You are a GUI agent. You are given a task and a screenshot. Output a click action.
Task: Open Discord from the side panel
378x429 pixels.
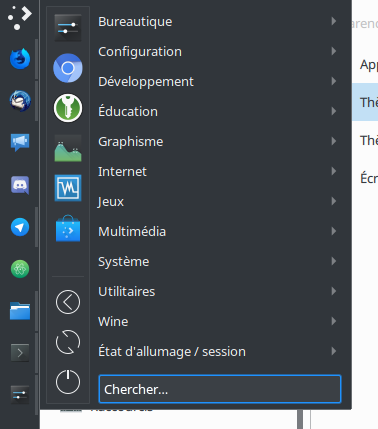20,185
